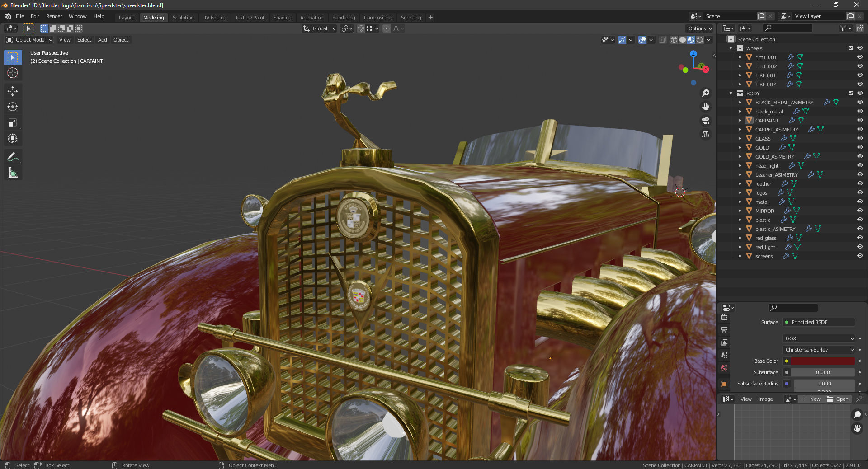The image size is (868, 469).
Task: Click new collection icon in outliner
Action: 859,28
